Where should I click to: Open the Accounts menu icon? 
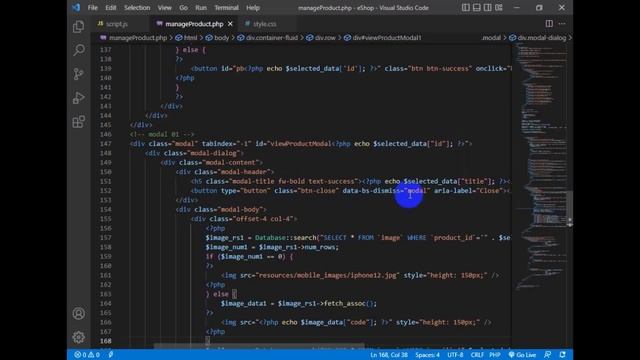click(x=79, y=313)
